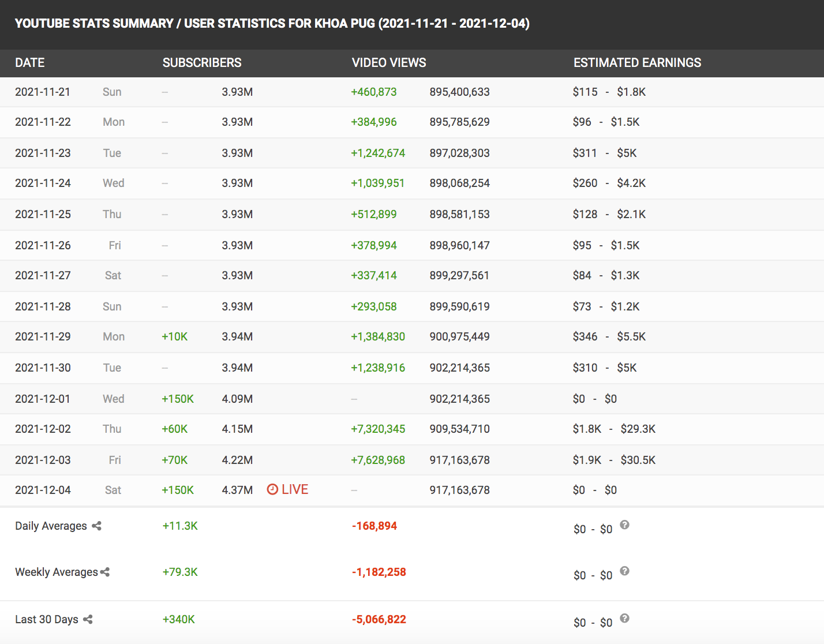This screenshot has width=824, height=644.
Task: Click the YouTube Stats Summary title heading
Action: pos(272,24)
